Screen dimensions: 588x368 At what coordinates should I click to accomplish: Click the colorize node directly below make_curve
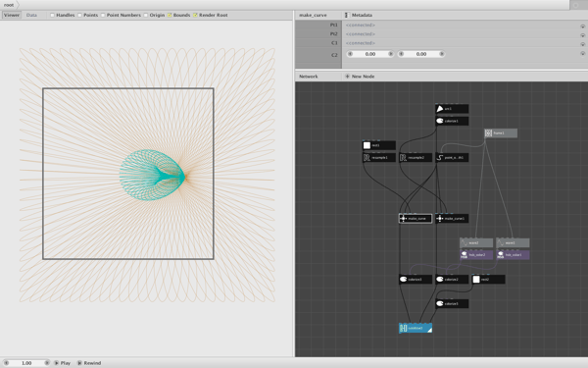(416, 280)
